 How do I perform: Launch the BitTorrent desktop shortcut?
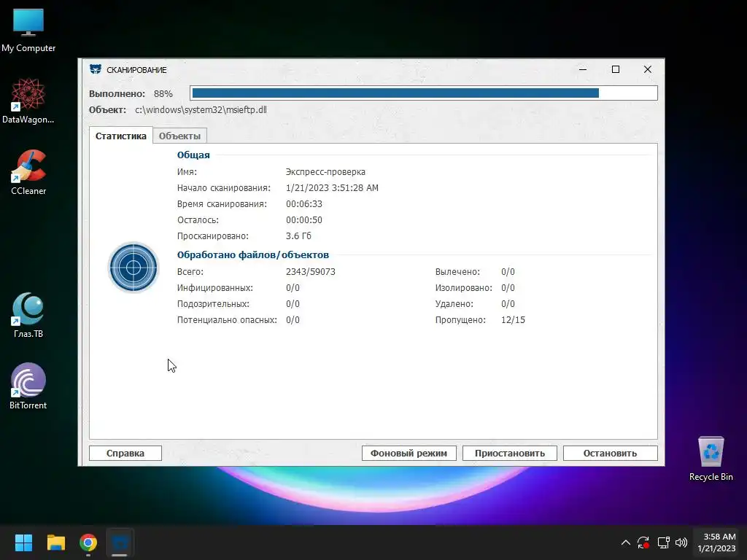pos(28,386)
